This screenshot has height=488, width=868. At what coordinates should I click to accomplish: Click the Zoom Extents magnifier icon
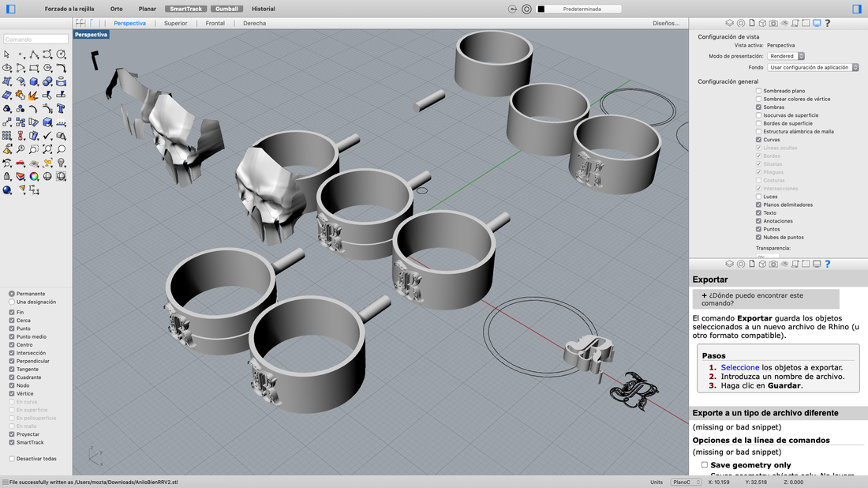(47, 149)
